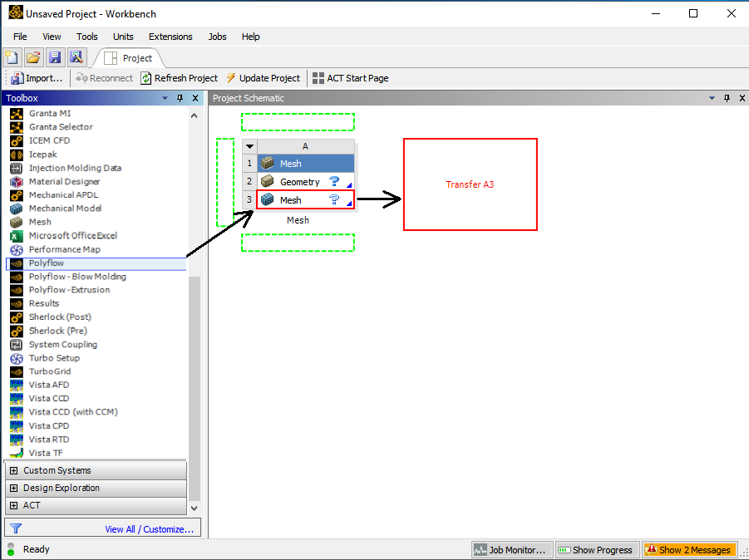Select the Mesh system in the Toolbox

pos(39,222)
